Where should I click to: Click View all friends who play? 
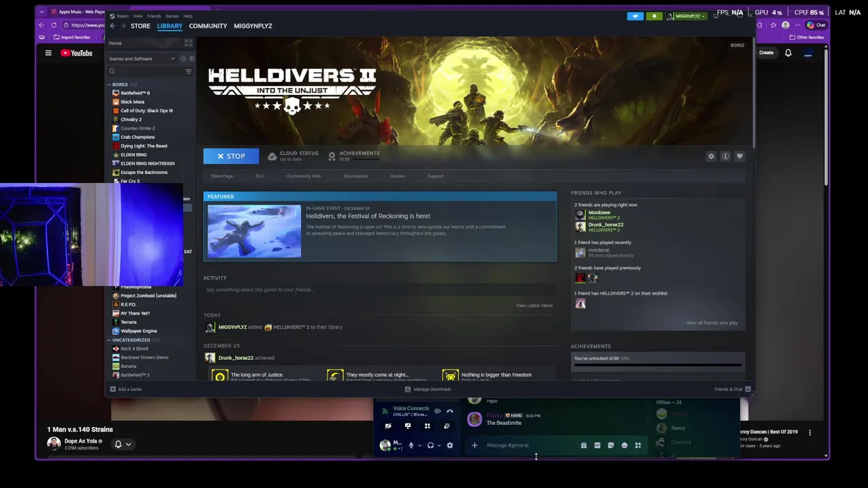[x=712, y=323]
